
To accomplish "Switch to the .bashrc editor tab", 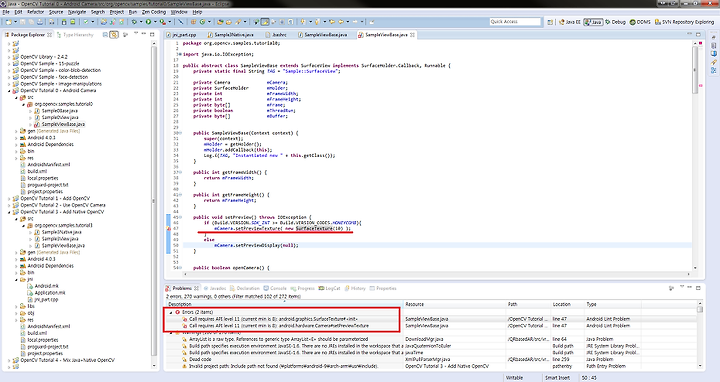I will coord(276,34).
